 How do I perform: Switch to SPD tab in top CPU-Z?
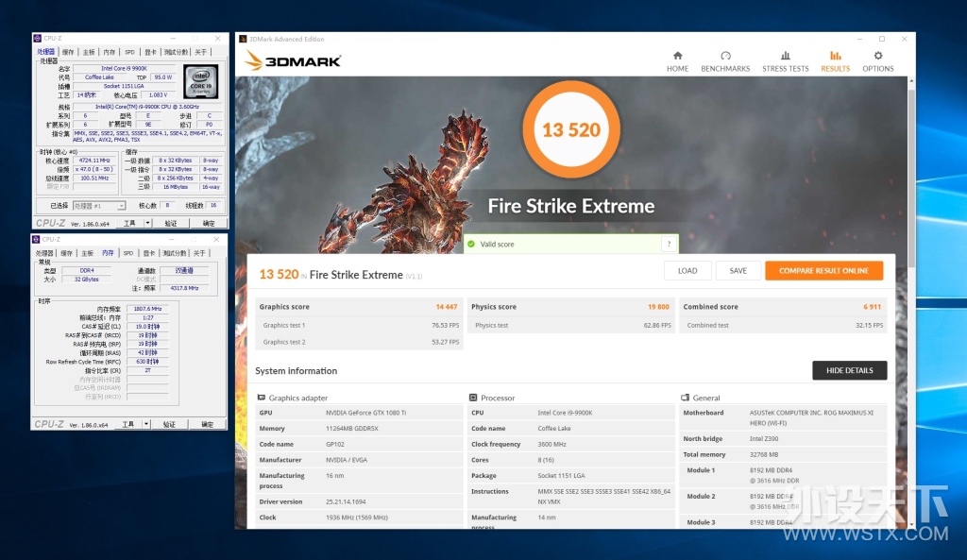point(129,53)
